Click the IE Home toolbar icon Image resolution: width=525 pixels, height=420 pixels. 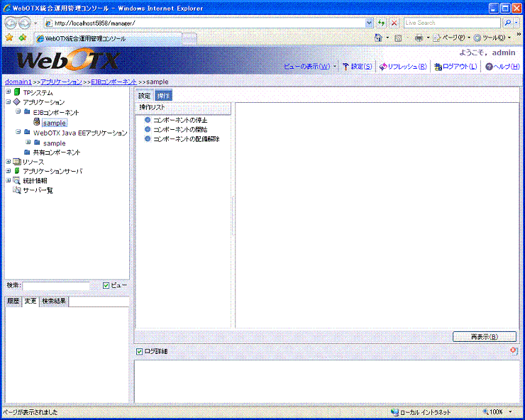pyautogui.click(x=378, y=38)
